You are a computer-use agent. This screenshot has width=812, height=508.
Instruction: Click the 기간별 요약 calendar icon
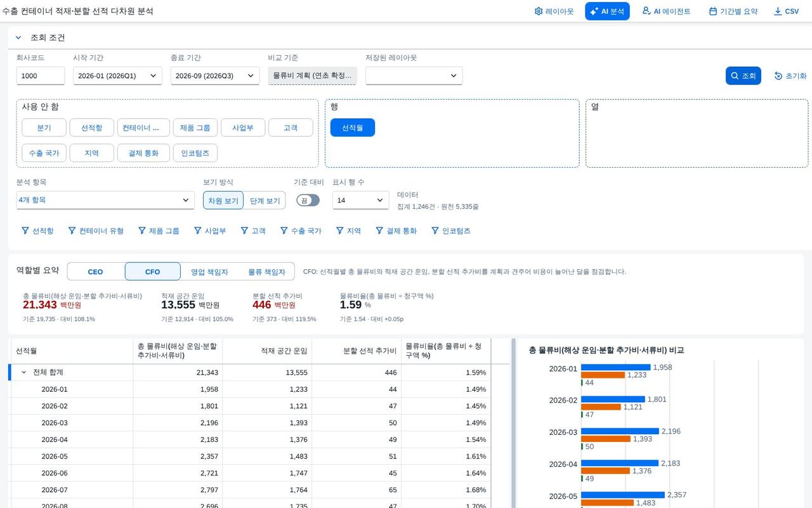(x=713, y=11)
